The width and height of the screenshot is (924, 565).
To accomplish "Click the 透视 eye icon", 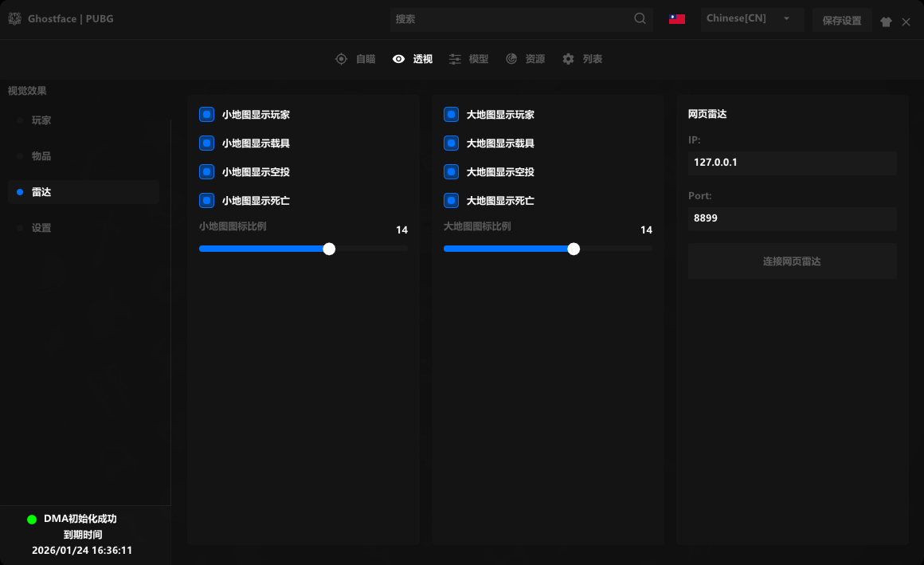I will tap(399, 59).
